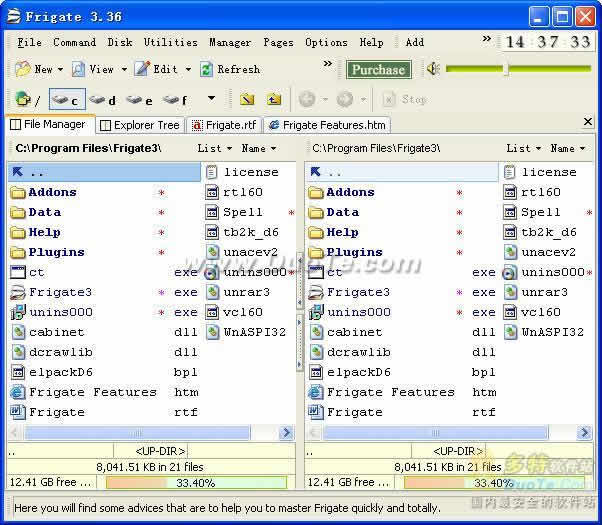Adjust the green volume slider
Image resolution: width=602 pixels, height=525 pixels.
[518, 69]
